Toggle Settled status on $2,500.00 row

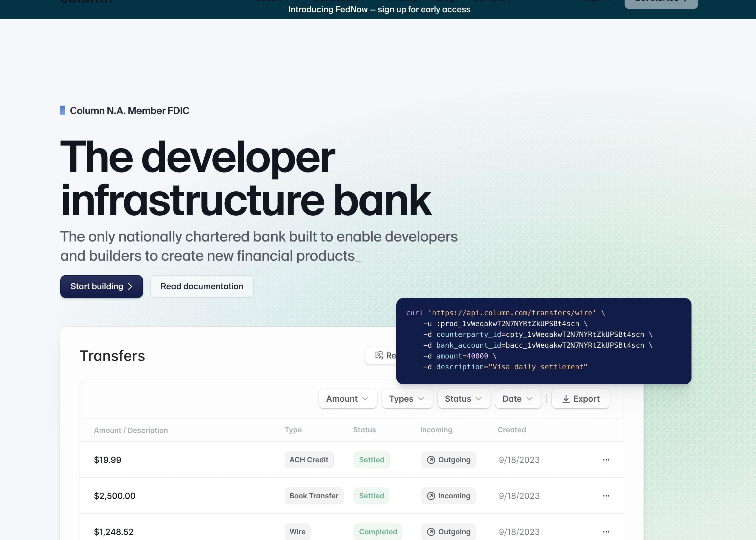372,496
